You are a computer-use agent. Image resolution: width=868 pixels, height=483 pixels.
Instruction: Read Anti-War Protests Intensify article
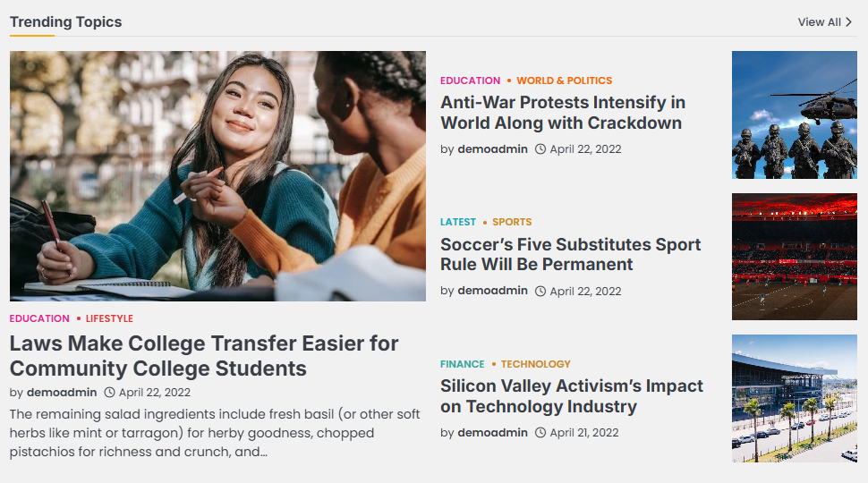(563, 113)
